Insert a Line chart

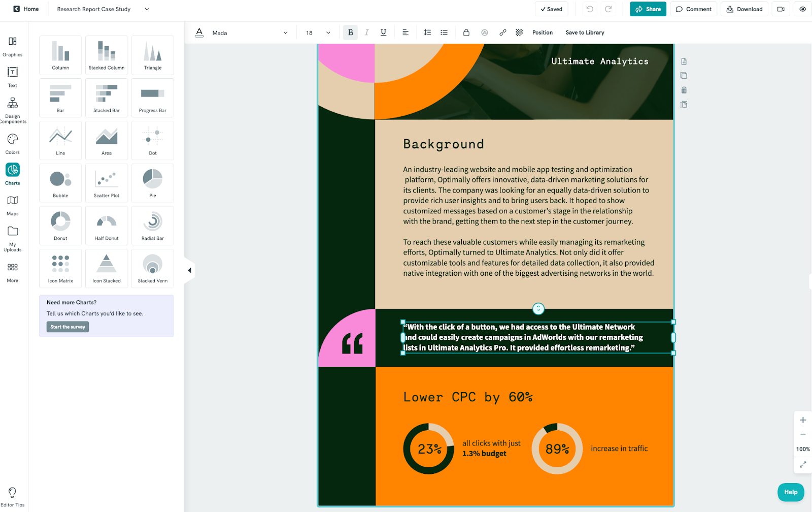coord(60,140)
